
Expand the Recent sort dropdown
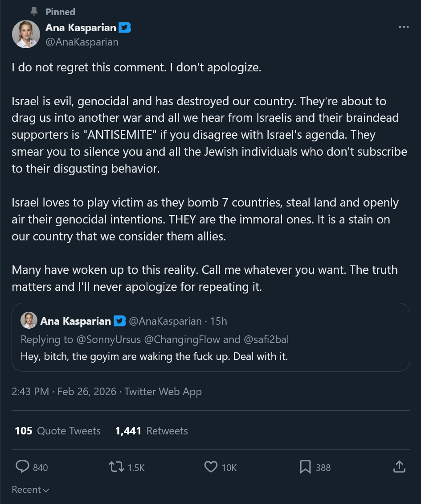point(30,490)
